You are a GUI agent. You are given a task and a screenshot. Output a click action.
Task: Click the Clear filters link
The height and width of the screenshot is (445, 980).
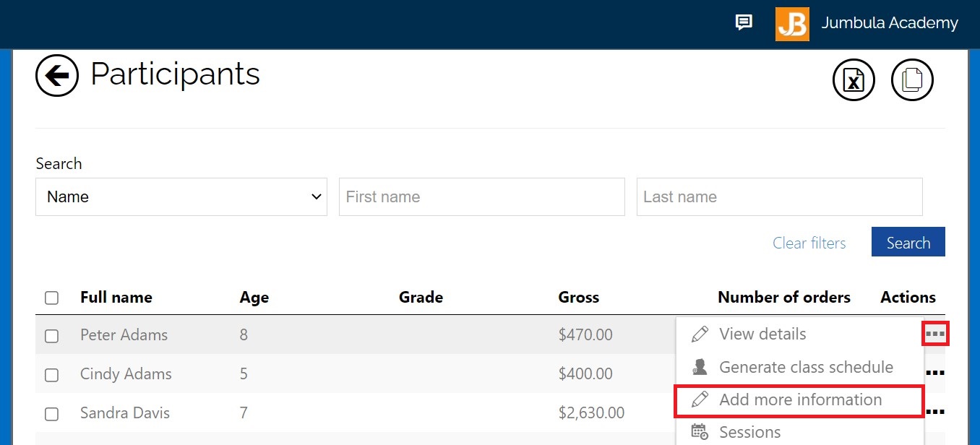pos(809,243)
